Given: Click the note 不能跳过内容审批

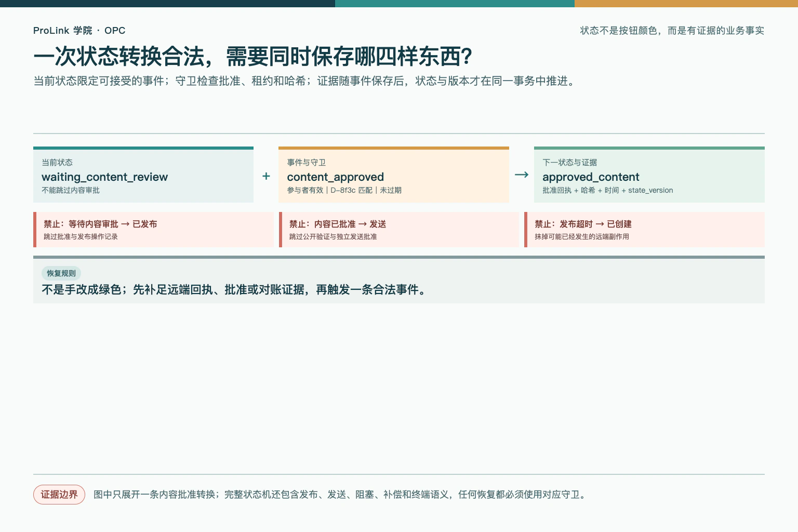Looking at the screenshot, I should click(x=71, y=190).
